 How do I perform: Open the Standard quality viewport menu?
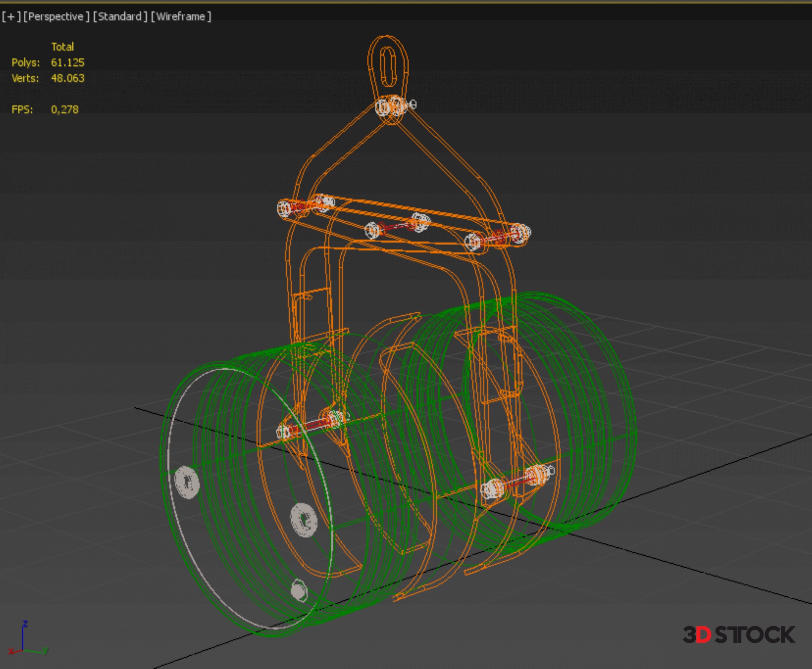coord(120,16)
